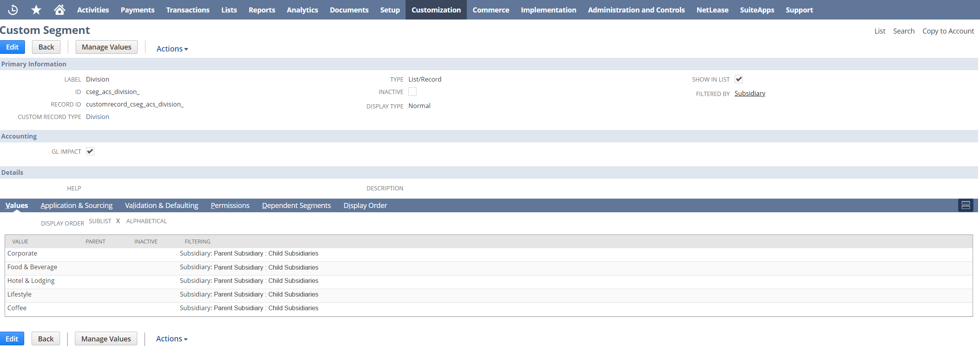Open the Shortcuts star icon
Viewport: 980px width, 350px height.
pos(36,10)
